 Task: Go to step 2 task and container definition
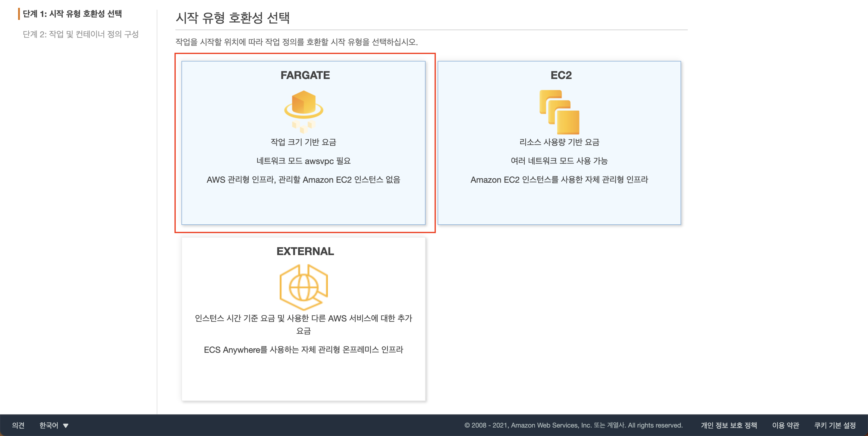click(x=80, y=34)
